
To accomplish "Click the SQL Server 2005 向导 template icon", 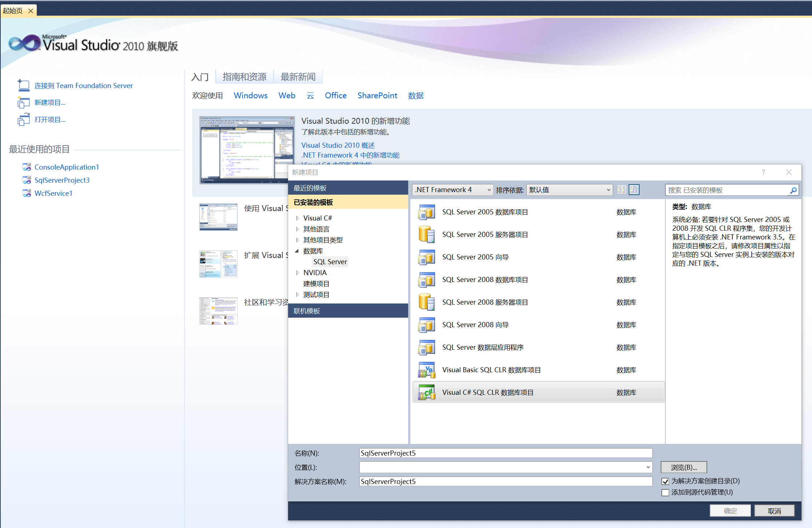I will point(426,257).
